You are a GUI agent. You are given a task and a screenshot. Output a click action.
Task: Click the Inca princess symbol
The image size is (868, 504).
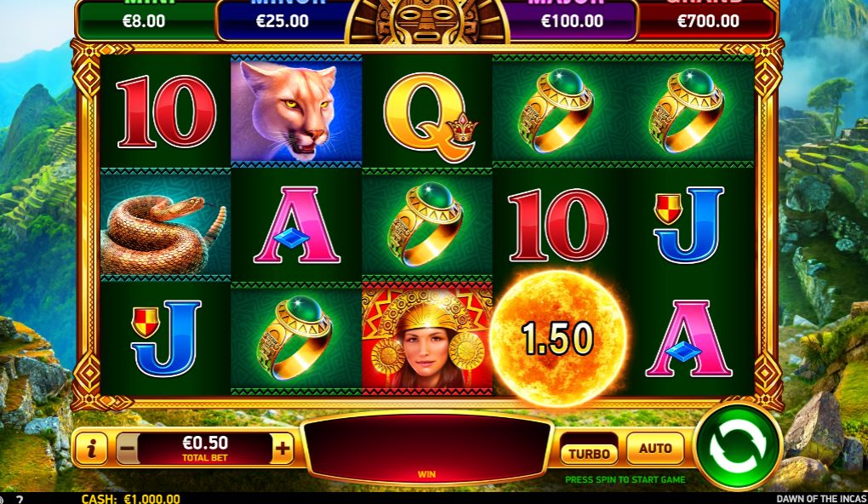coord(427,338)
